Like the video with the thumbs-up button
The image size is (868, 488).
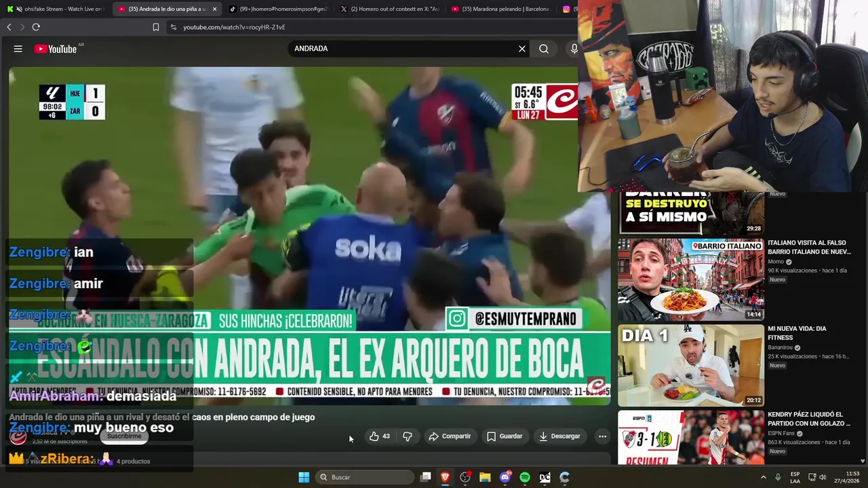[380, 436]
